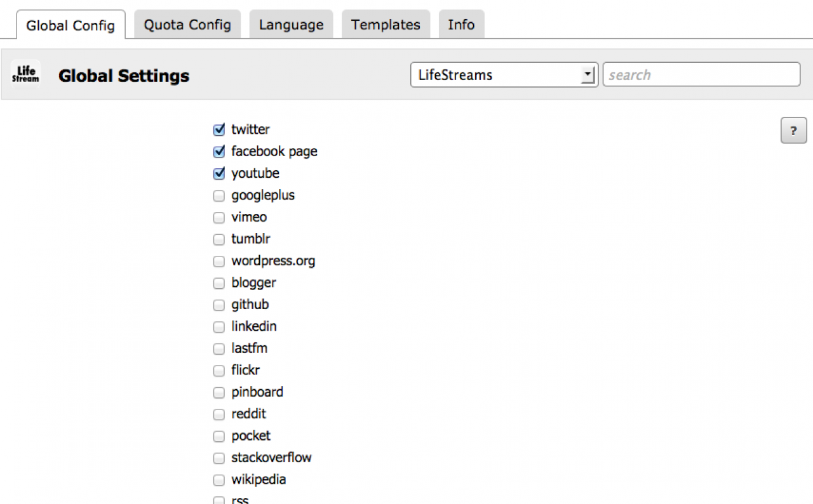Uncheck the youtube checkbox

(219, 174)
